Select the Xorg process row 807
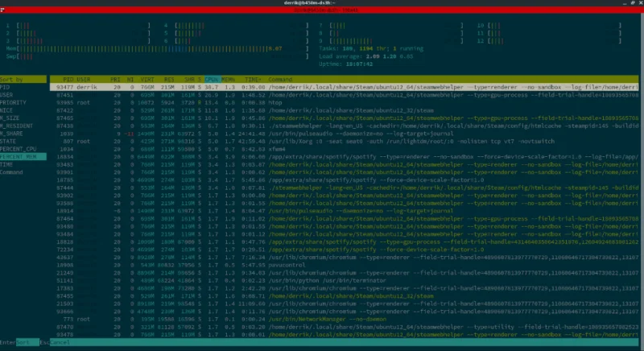644x351 pixels. coord(345,141)
